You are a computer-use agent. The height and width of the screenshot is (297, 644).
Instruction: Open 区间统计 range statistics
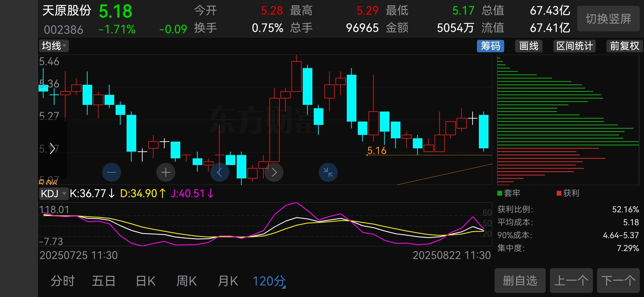tap(574, 46)
